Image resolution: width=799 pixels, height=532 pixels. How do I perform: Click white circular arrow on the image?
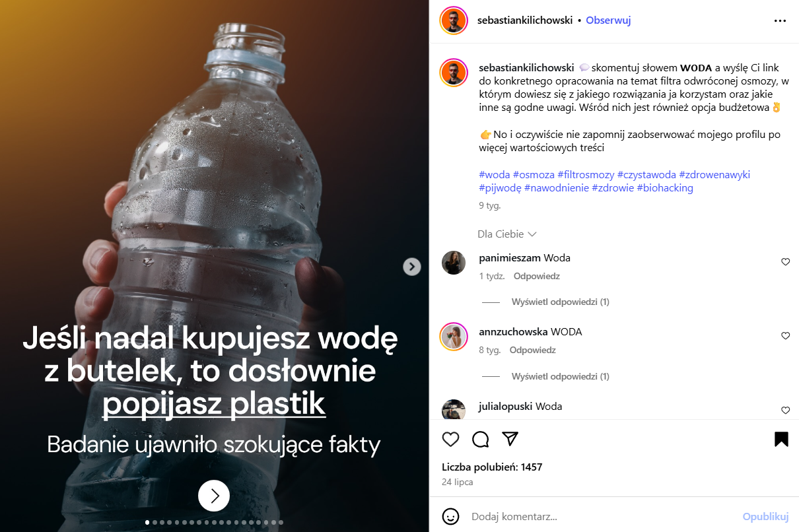click(x=214, y=496)
